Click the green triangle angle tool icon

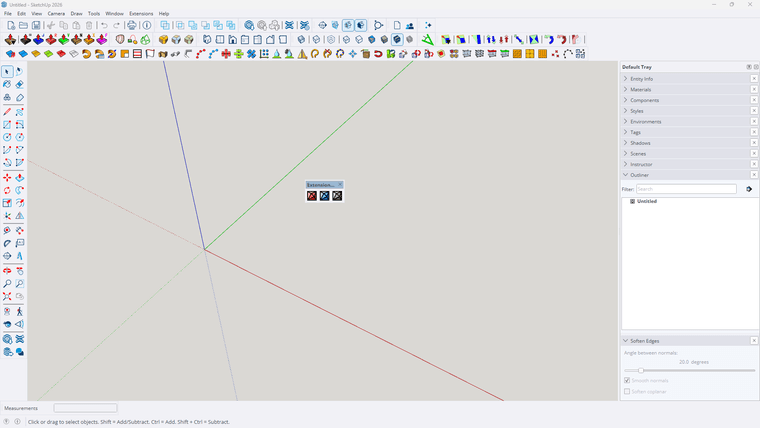tap(428, 40)
